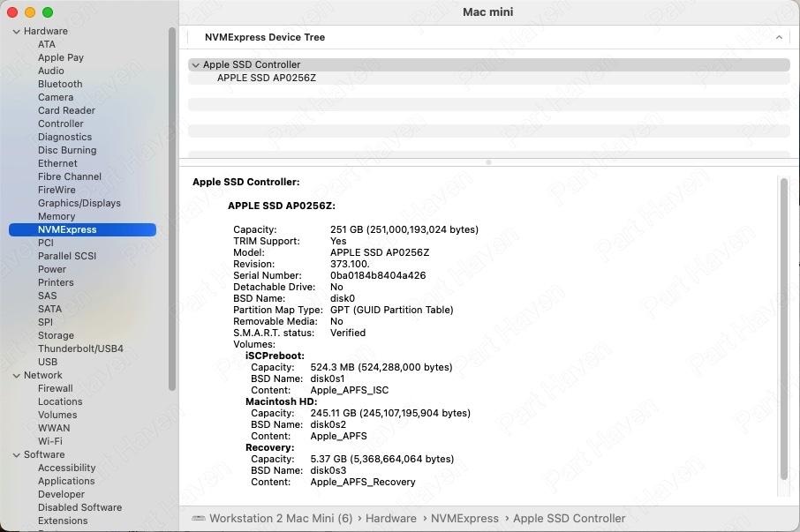Open Parallel SCSI information
The height and width of the screenshot is (532, 800).
pyautogui.click(x=67, y=257)
